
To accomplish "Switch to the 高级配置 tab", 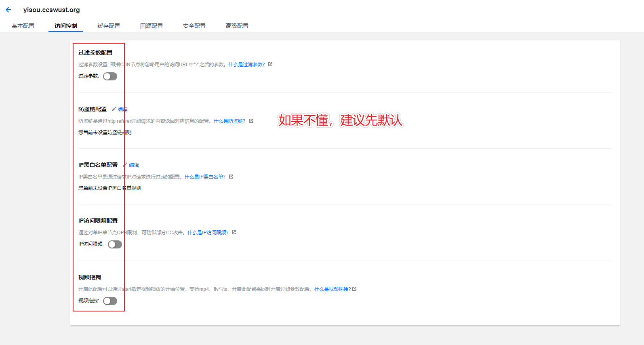I will (237, 26).
